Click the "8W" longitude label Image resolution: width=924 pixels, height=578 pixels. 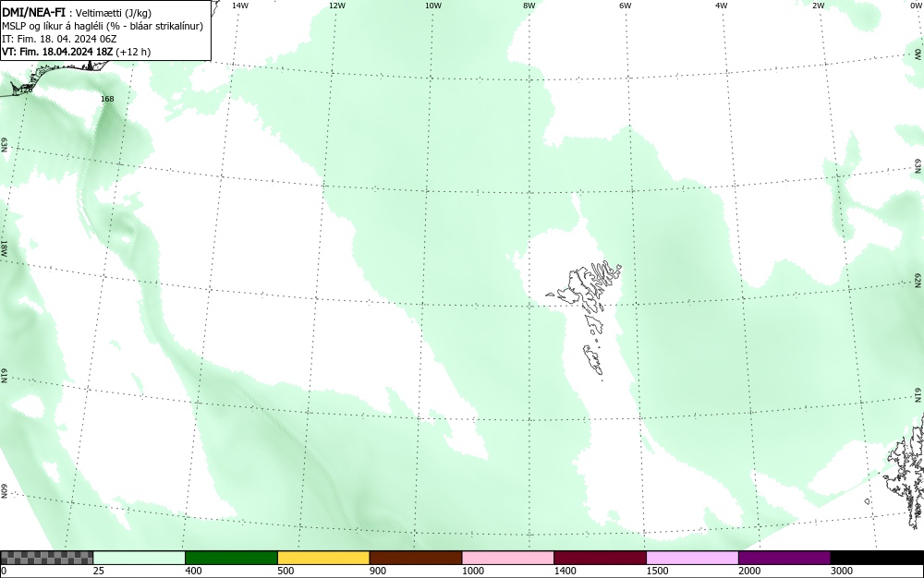pyautogui.click(x=529, y=6)
